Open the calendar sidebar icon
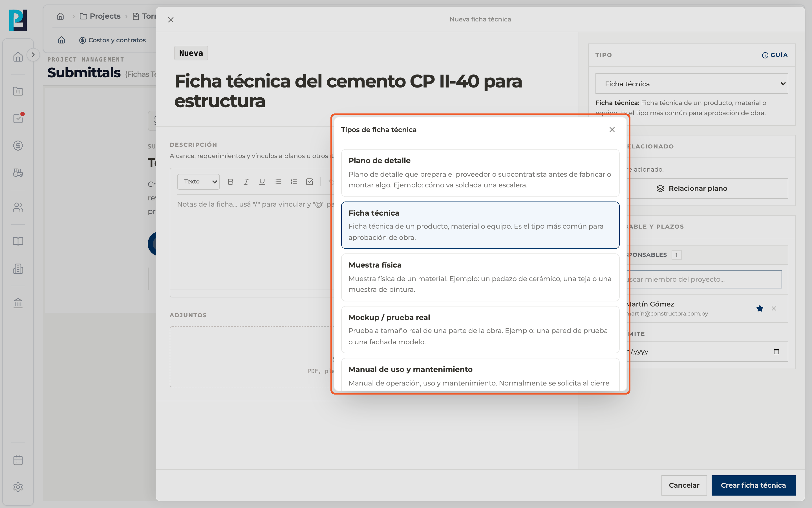Screen dimensions: 812x508 18,460
